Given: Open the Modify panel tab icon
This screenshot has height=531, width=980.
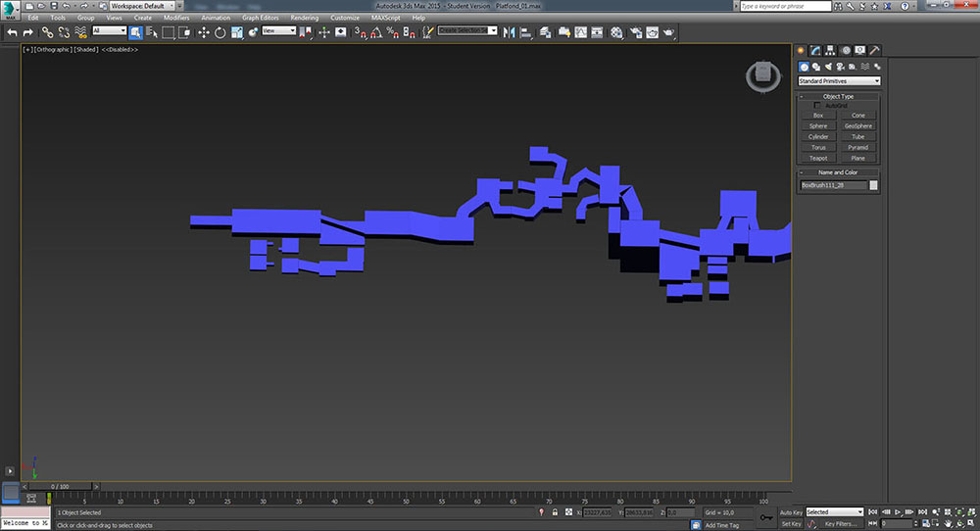Looking at the screenshot, I should point(815,50).
